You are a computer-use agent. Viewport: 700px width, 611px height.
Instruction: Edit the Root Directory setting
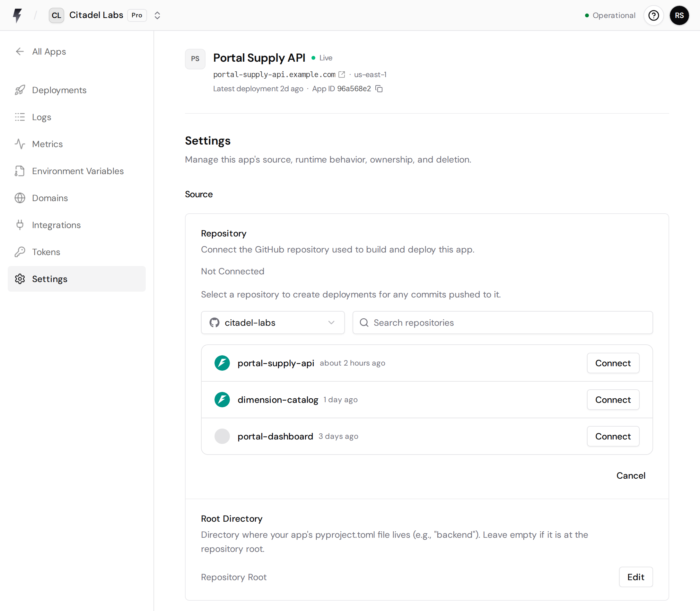point(635,577)
